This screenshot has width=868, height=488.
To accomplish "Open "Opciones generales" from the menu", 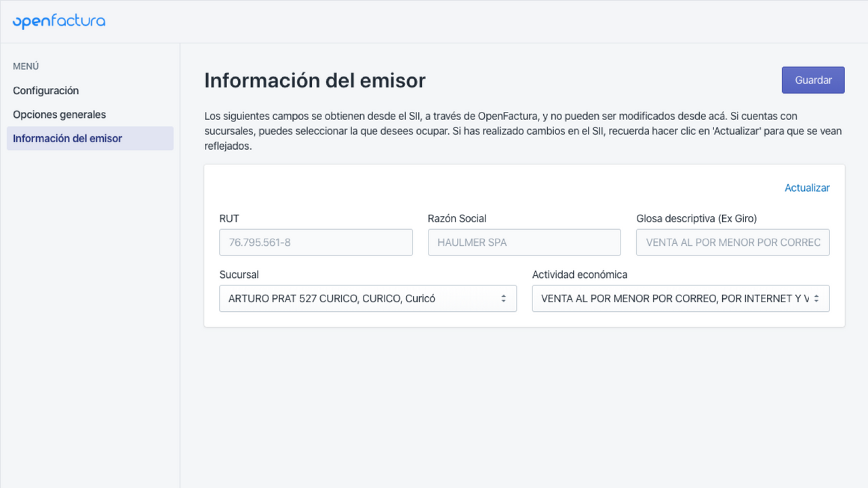I will point(59,114).
